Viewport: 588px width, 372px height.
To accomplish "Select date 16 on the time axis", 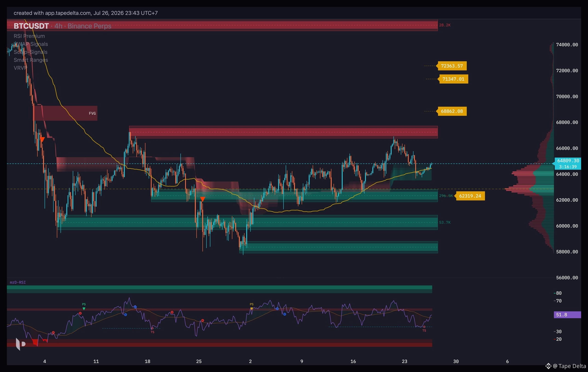I will click(x=353, y=361).
